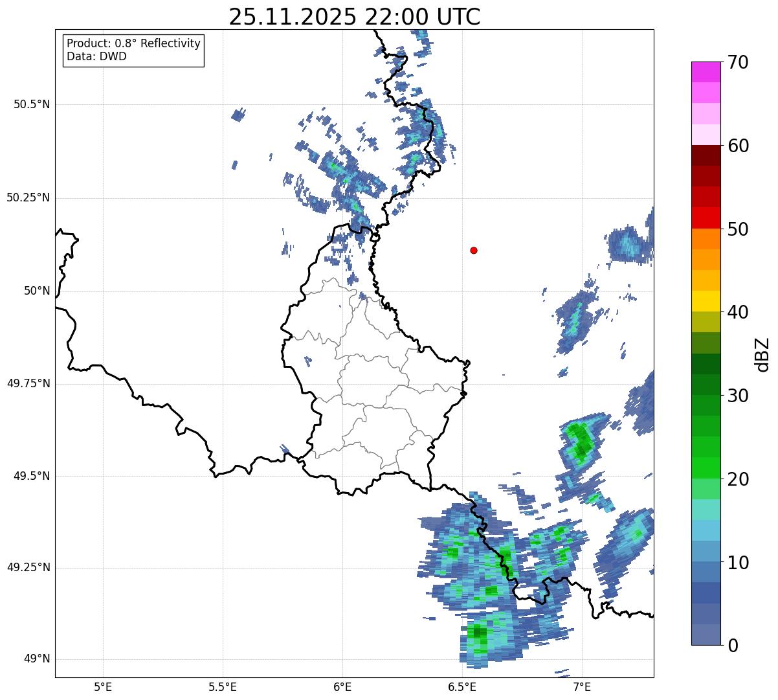The height and width of the screenshot is (700, 778).
Task: Click the dBZ colorbar axis label
Action: (x=762, y=354)
